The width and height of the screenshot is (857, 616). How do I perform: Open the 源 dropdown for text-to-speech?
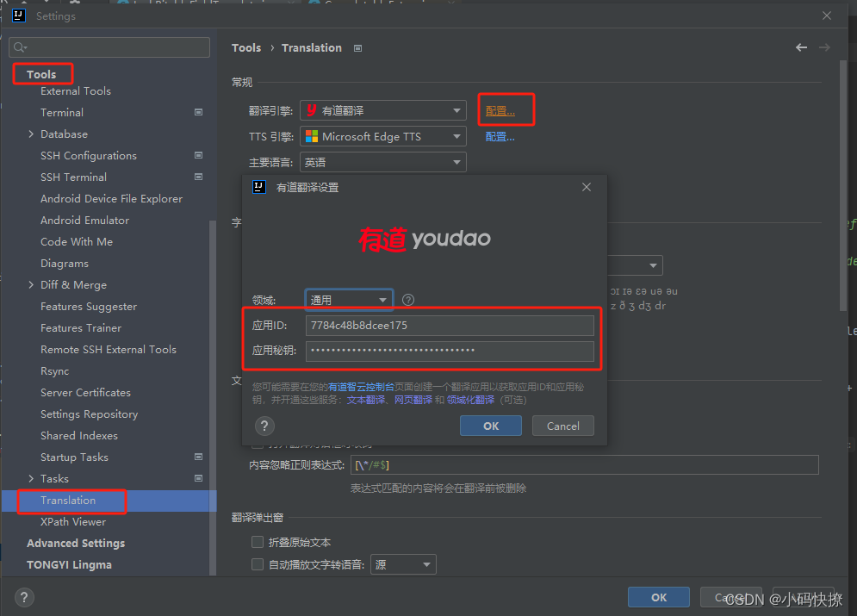[x=403, y=564]
